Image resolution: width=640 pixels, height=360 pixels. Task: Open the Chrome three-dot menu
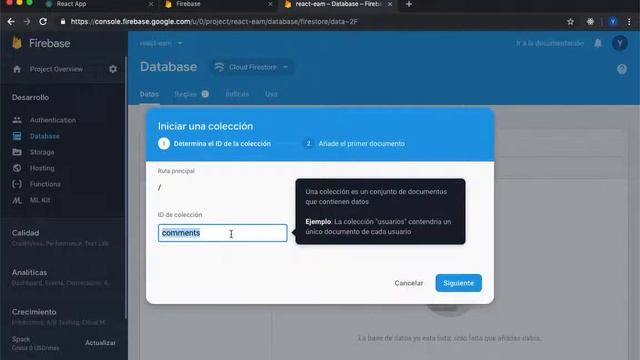coord(629,22)
